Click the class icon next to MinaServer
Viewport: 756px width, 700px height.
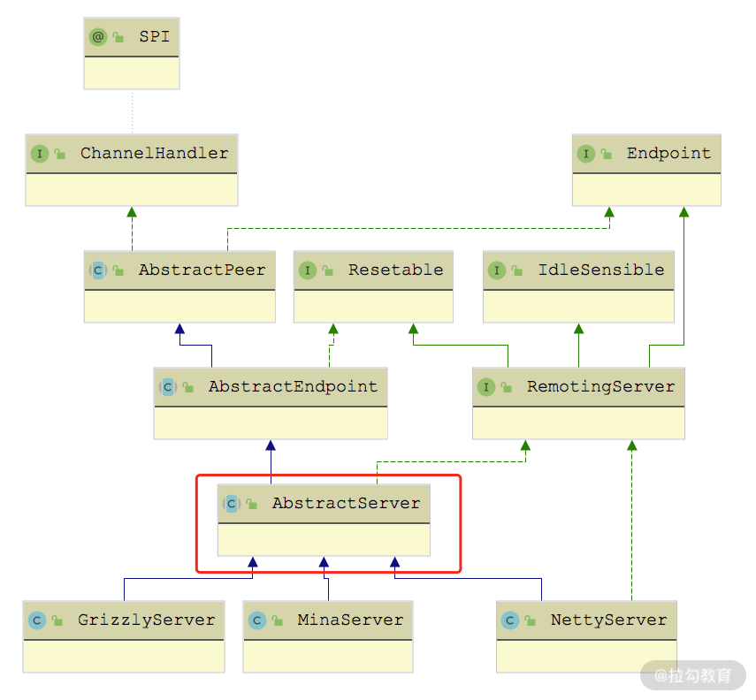tap(257, 620)
